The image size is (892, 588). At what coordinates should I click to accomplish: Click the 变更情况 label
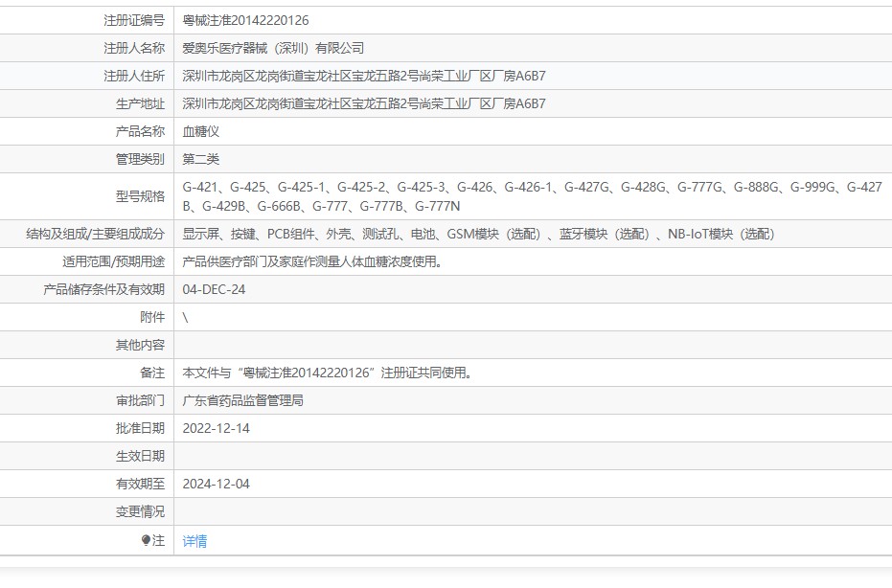click(x=141, y=511)
